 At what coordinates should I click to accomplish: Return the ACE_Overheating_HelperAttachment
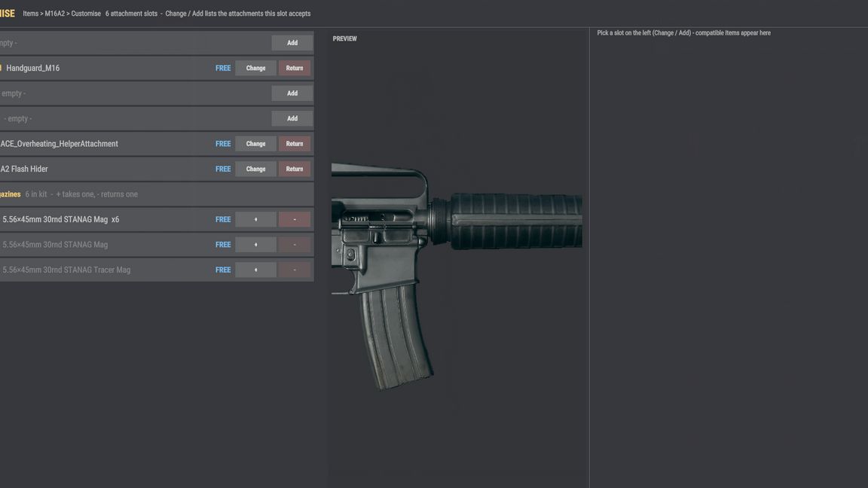(x=295, y=144)
